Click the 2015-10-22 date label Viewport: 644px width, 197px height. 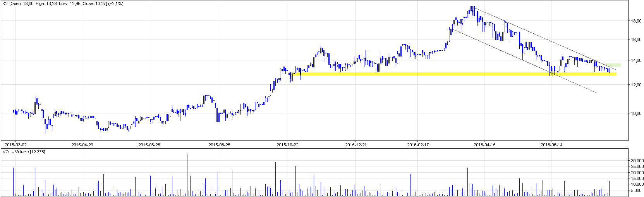tap(287, 145)
